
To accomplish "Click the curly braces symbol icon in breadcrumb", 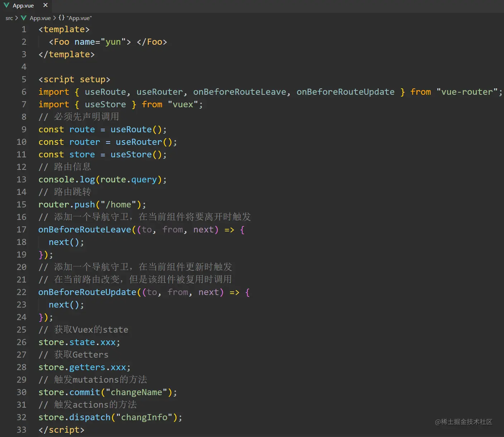I will (62, 18).
